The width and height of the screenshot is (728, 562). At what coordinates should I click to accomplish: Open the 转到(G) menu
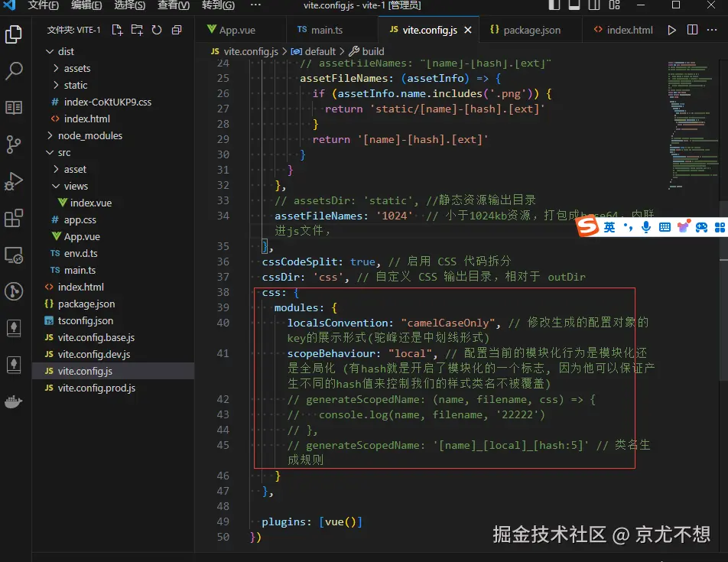218,5
